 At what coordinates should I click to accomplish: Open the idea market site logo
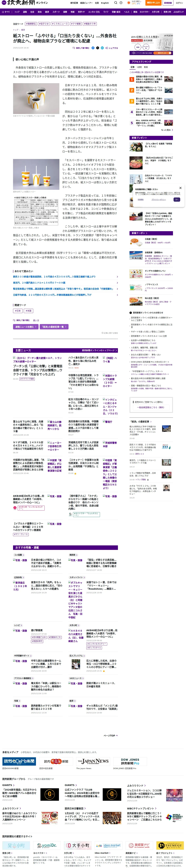108,845
